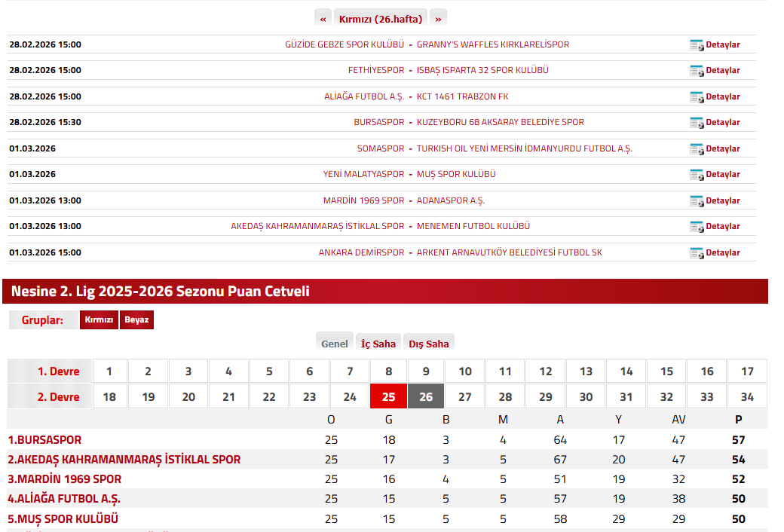
Task: Open details icon for Fethiyespor match
Action: [697, 71]
